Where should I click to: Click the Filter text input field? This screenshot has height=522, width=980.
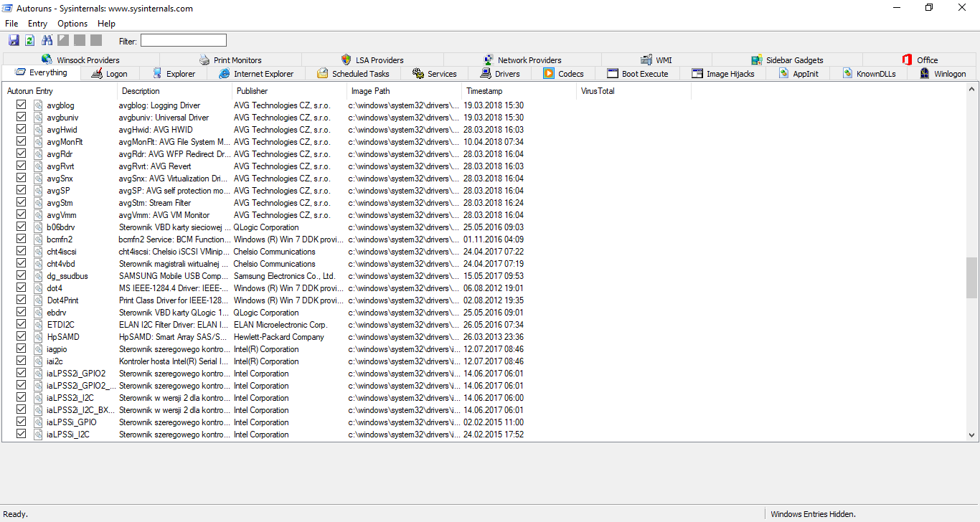(x=184, y=41)
